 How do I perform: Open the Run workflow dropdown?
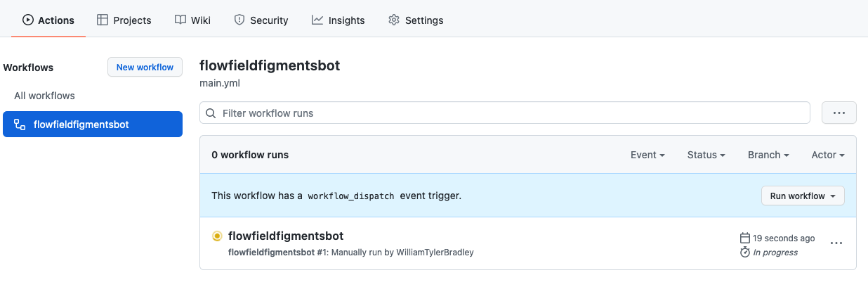(x=803, y=196)
